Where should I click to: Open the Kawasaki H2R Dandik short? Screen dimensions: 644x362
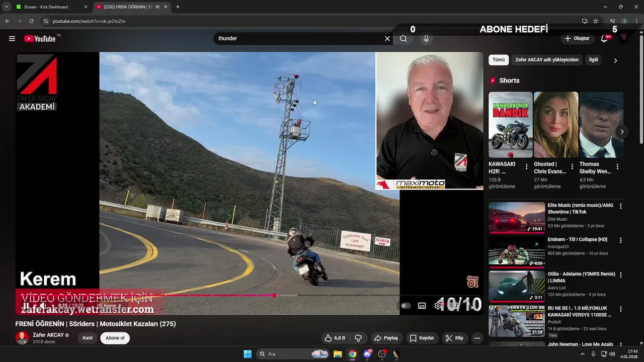pos(510,125)
